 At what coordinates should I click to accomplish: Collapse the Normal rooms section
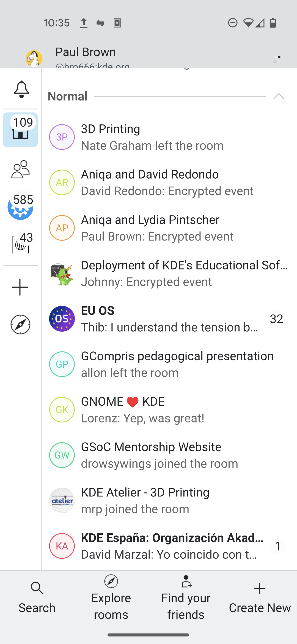tap(279, 96)
